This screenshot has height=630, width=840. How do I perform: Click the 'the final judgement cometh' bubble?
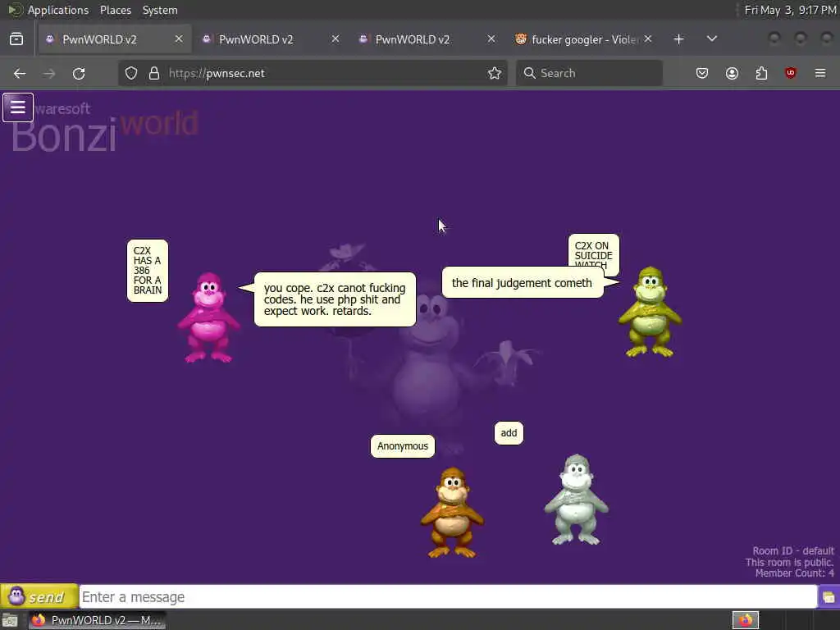523,283
